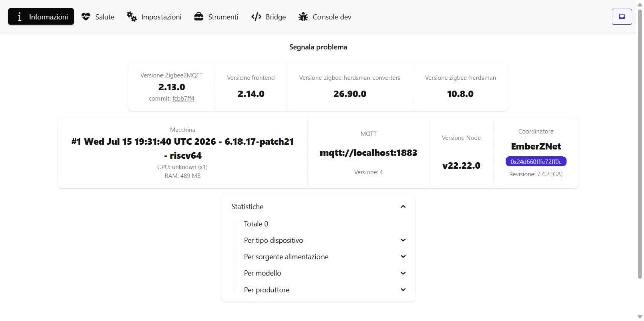This screenshot has width=644, height=321.
Task: Click the CPU: unknown (x1) text
Action: (183, 167)
